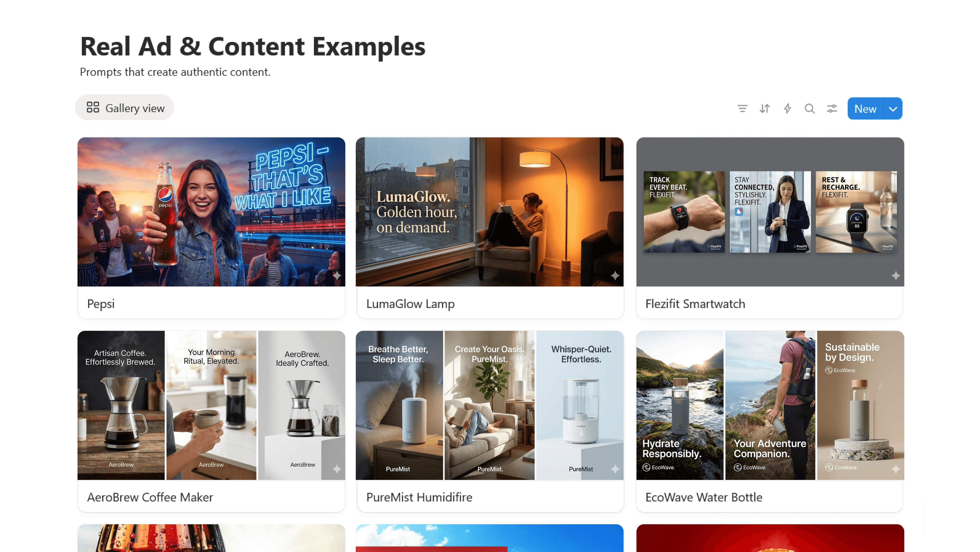Click sparkle icon on PureMist cover

pyautogui.click(x=615, y=469)
